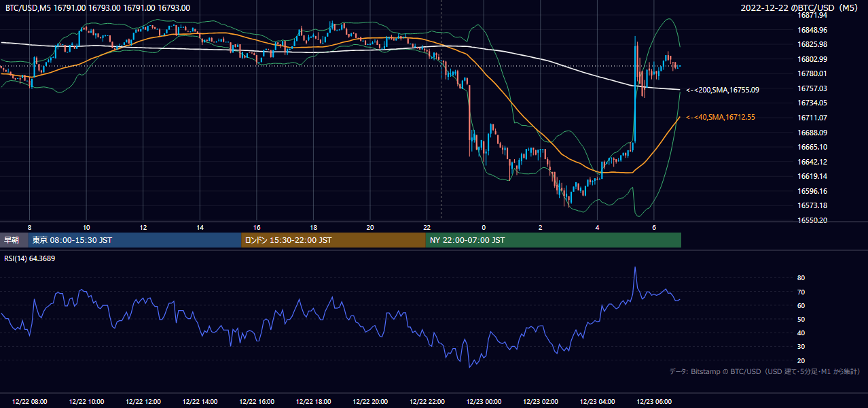Click the bottom time label 12/22 22:00
This screenshot has width=868, height=408.
click(427, 402)
